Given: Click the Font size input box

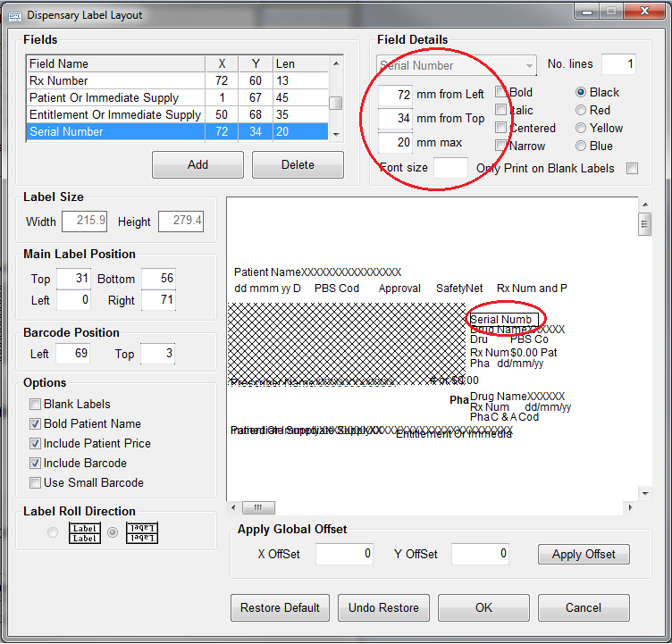Looking at the screenshot, I should point(450,168).
